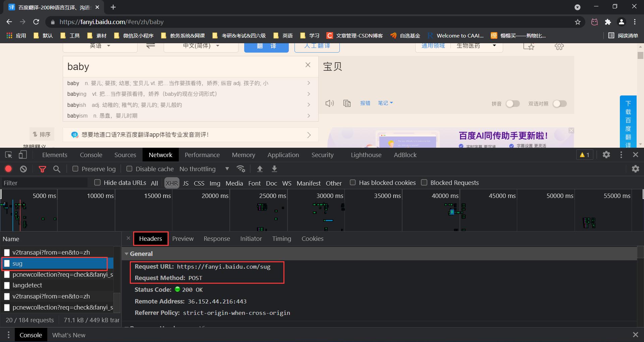Check Hide data URLs
This screenshot has height=342, width=644.
(x=97, y=183)
